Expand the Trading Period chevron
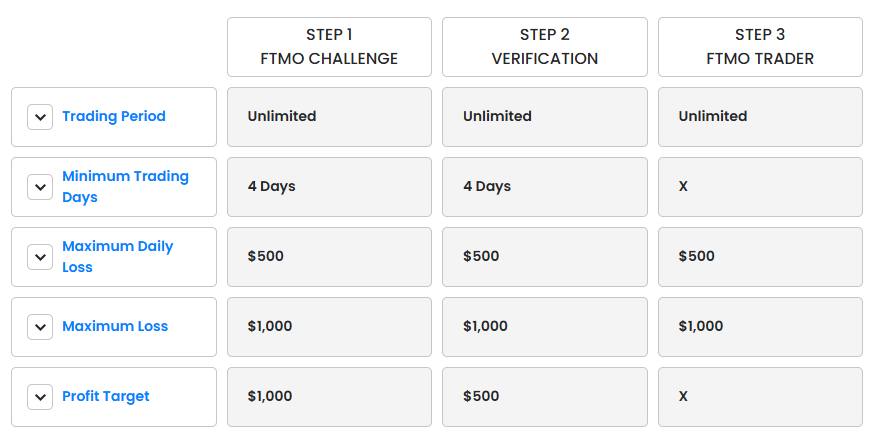872x432 pixels. pos(40,117)
